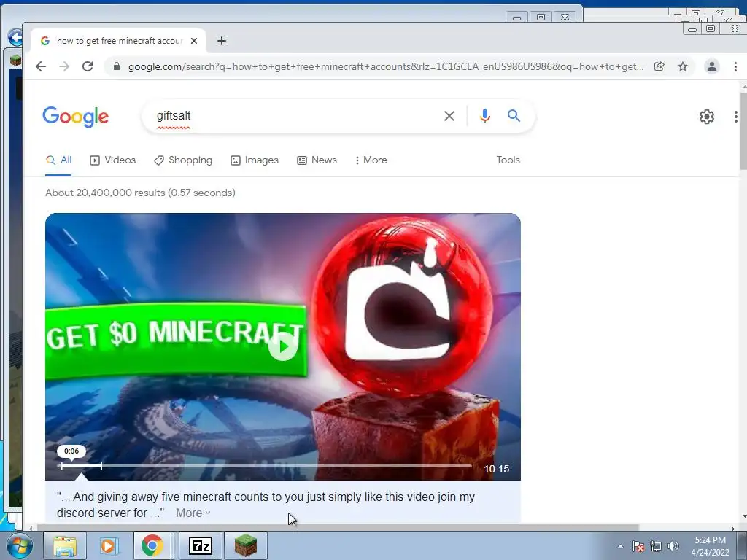Select the Chrome taskbar button
This screenshot has height=560, width=747.
pyautogui.click(x=152, y=545)
